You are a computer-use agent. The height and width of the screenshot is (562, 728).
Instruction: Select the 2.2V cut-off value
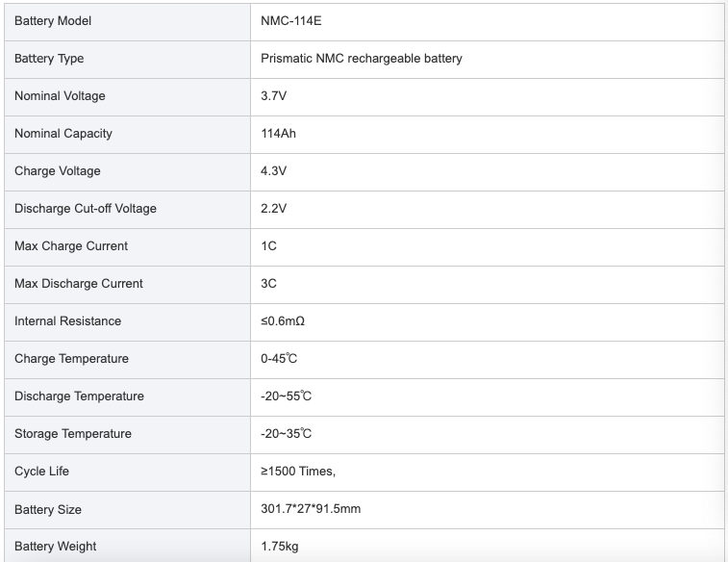tap(273, 209)
